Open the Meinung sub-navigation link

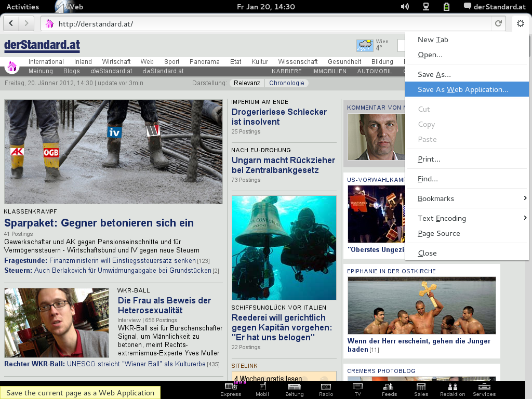pyautogui.click(x=41, y=71)
